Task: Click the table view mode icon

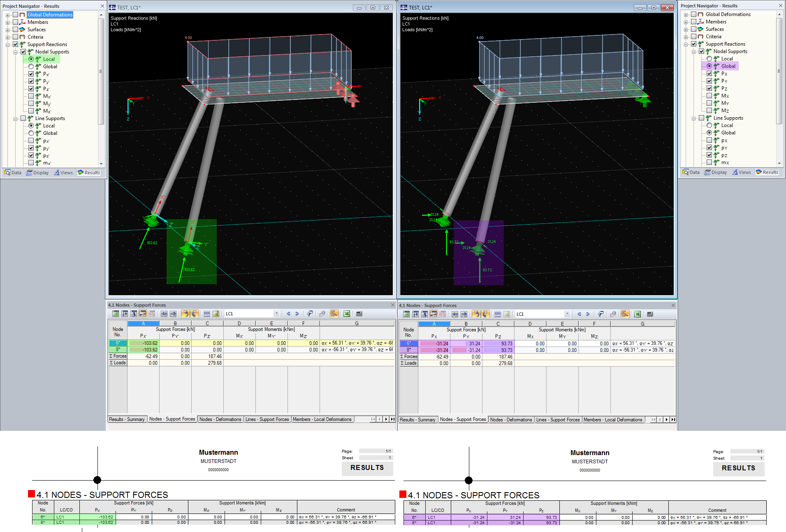Action: (206, 313)
